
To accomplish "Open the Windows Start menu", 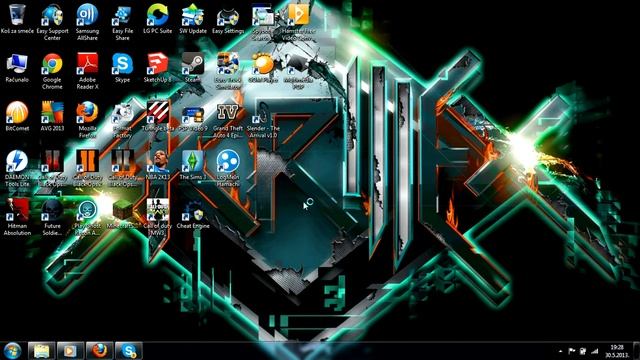I will [12, 351].
